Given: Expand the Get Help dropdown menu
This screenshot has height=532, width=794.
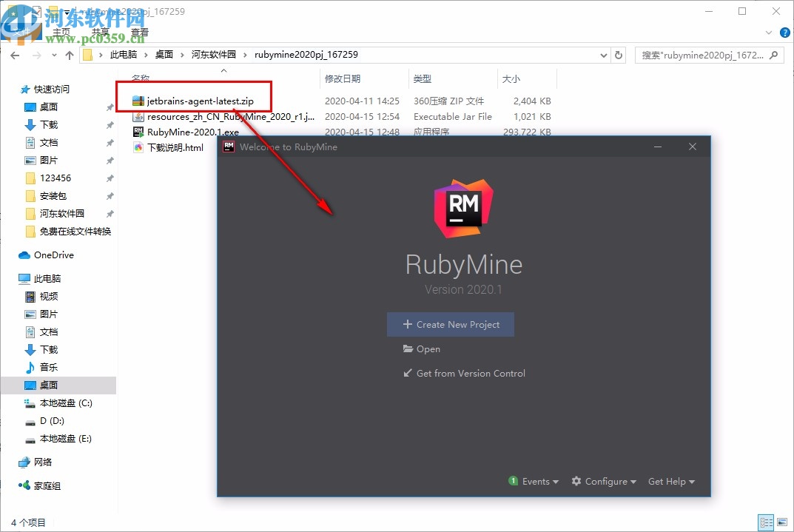Looking at the screenshot, I should pyautogui.click(x=670, y=481).
